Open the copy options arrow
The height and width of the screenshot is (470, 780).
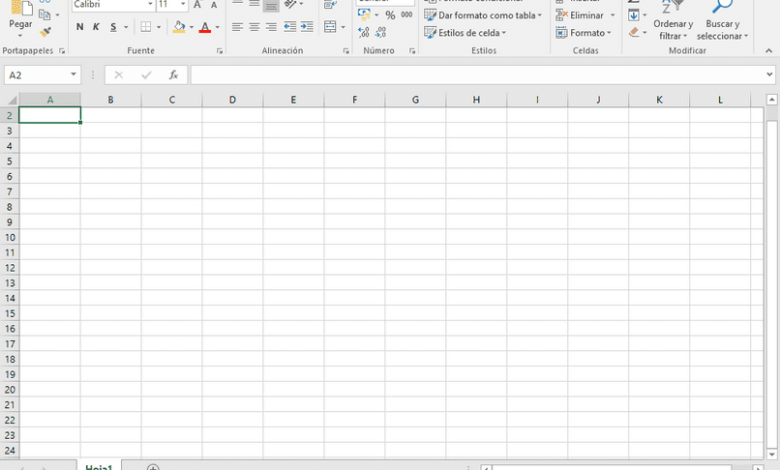tap(58, 15)
